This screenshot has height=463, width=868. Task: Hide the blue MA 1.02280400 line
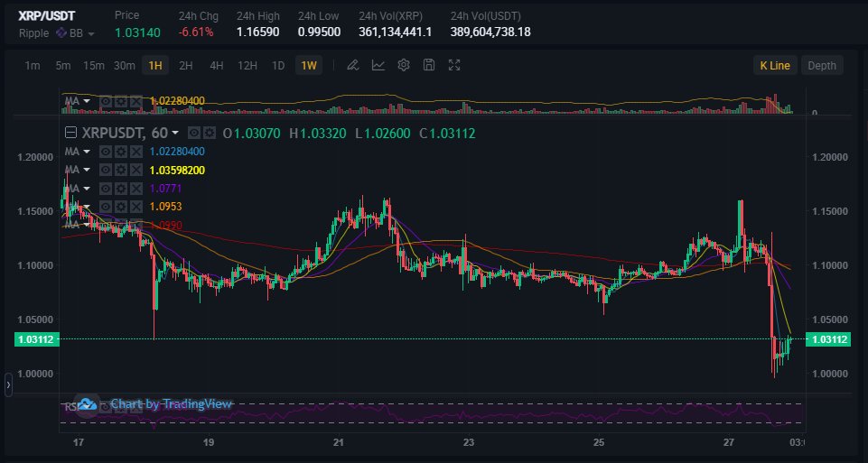[x=105, y=151]
